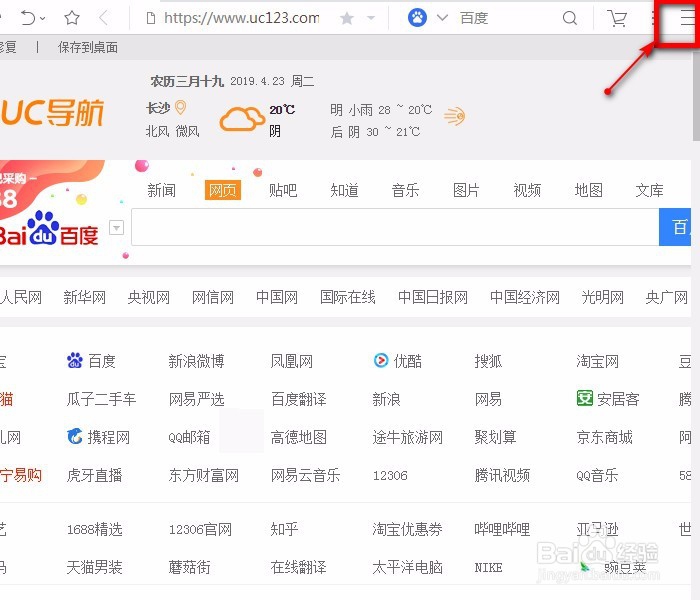Bookmark page with the gray star icon

click(x=347, y=18)
